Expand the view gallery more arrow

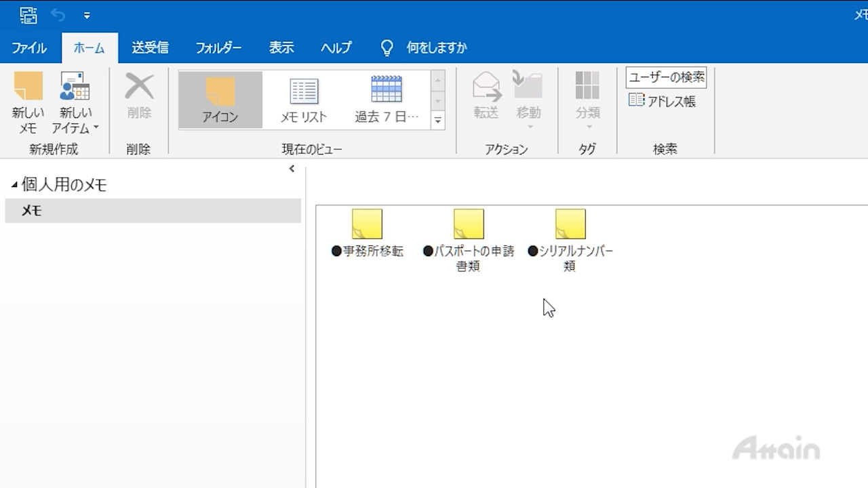438,121
